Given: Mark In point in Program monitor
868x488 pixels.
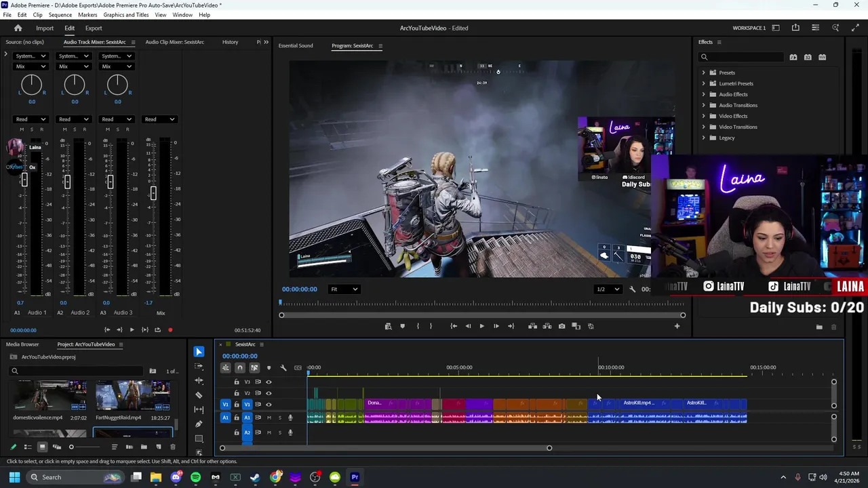Looking at the screenshot, I should [x=418, y=327].
